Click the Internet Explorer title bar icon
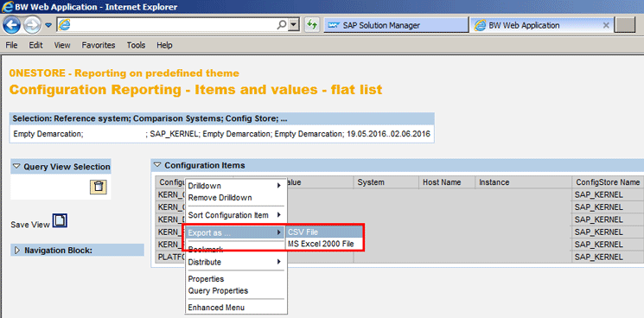The width and height of the screenshot is (644, 318). click(7, 7)
